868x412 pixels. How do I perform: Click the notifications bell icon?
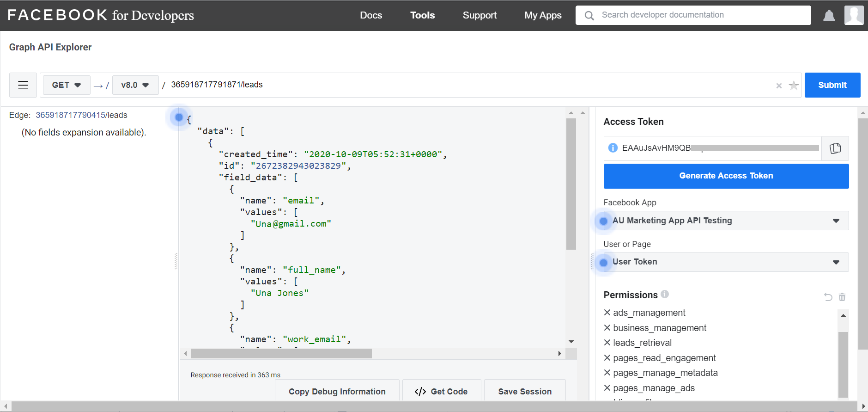click(x=829, y=16)
